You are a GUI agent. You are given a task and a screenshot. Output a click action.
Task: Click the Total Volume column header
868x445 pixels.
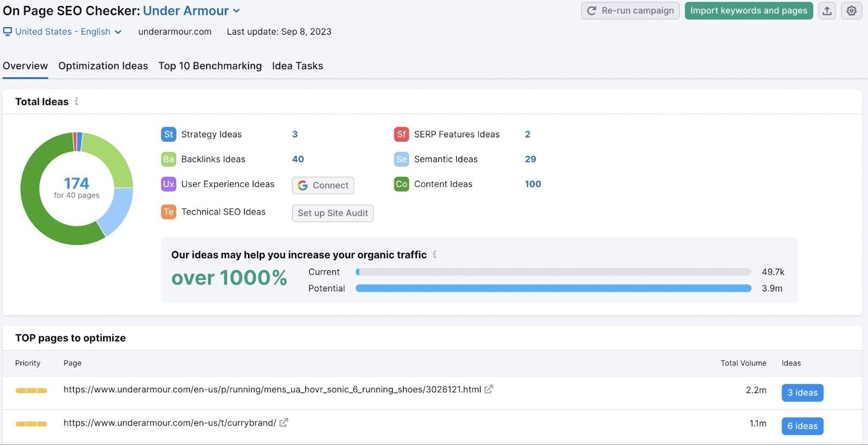click(743, 363)
